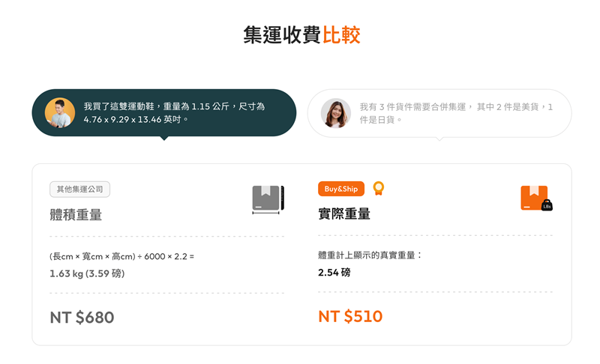Click the 集運收費比較 page heading

click(301, 35)
